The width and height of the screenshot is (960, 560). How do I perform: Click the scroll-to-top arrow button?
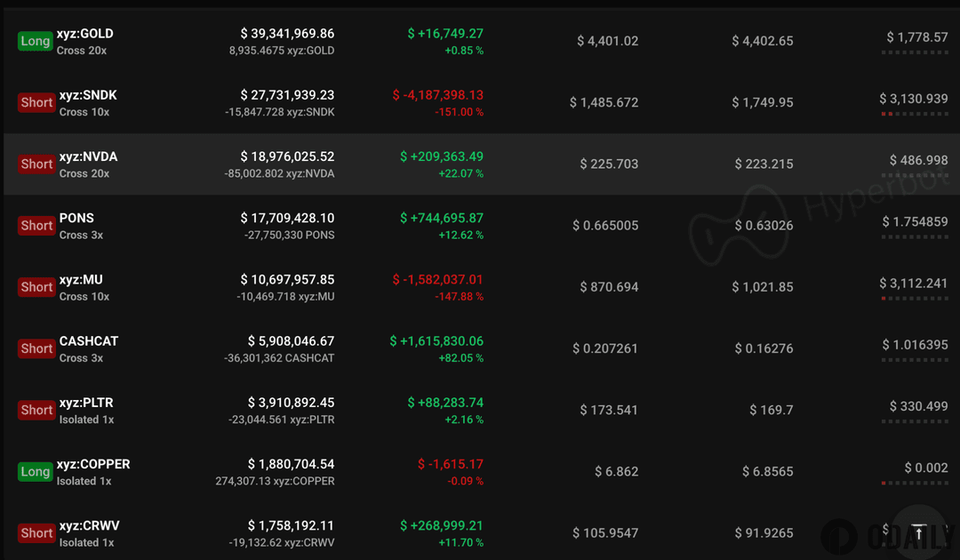click(x=918, y=533)
